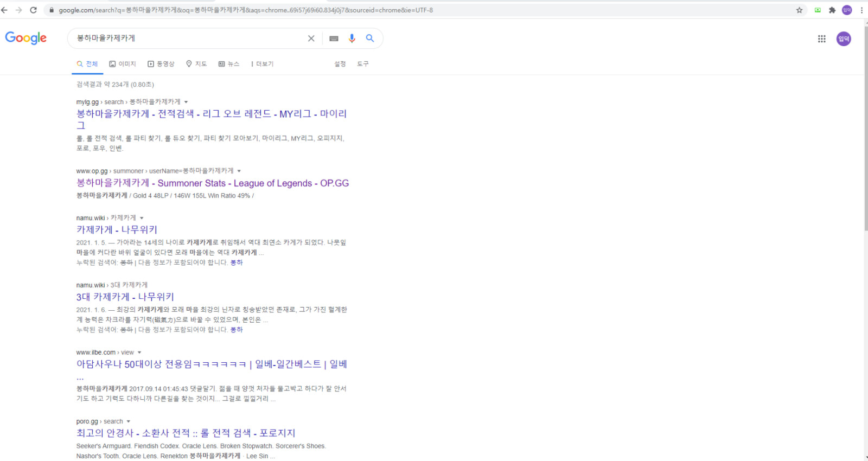Bookmark this page with star icon
The width and height of the screenshot is (868, 461).
pos(799,10)
